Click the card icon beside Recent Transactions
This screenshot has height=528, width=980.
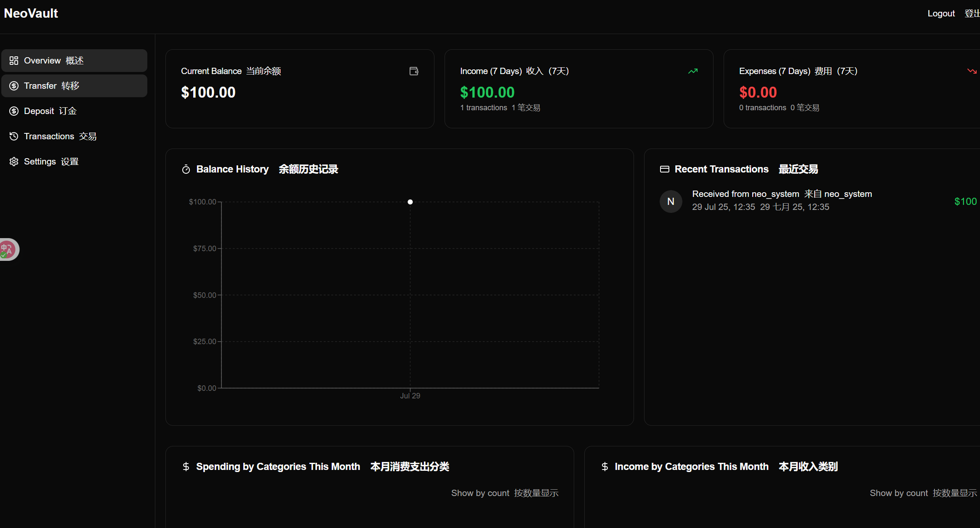click(665, 169)
